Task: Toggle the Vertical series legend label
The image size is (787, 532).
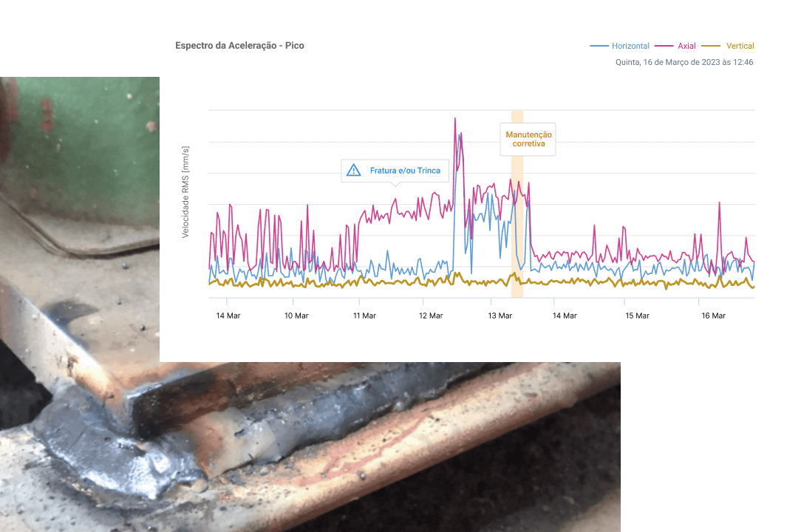Action: pos(740,46)
